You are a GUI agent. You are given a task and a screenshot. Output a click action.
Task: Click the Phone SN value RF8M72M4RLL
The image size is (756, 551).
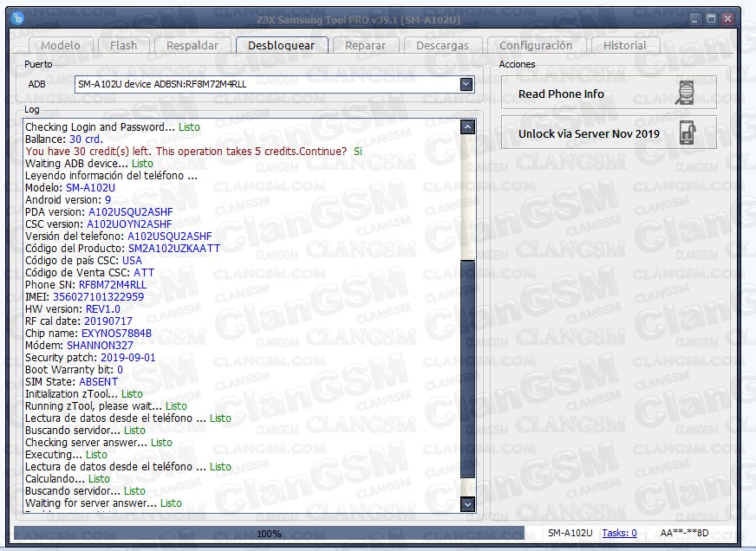(113, 285)
